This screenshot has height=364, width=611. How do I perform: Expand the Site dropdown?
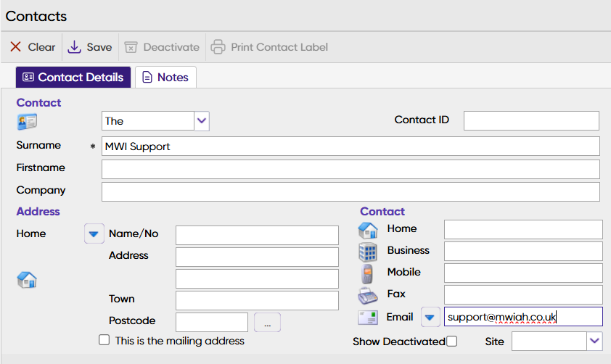point(595,341)
